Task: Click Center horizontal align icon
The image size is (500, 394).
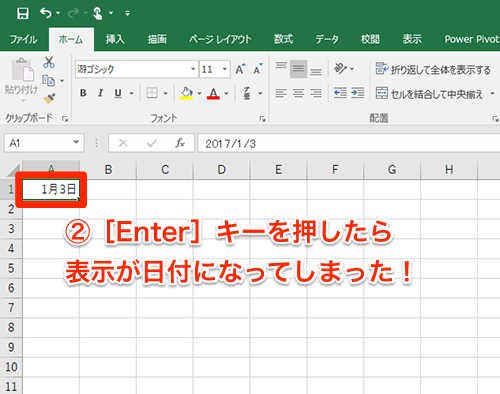Action: (x=298, y=93)
